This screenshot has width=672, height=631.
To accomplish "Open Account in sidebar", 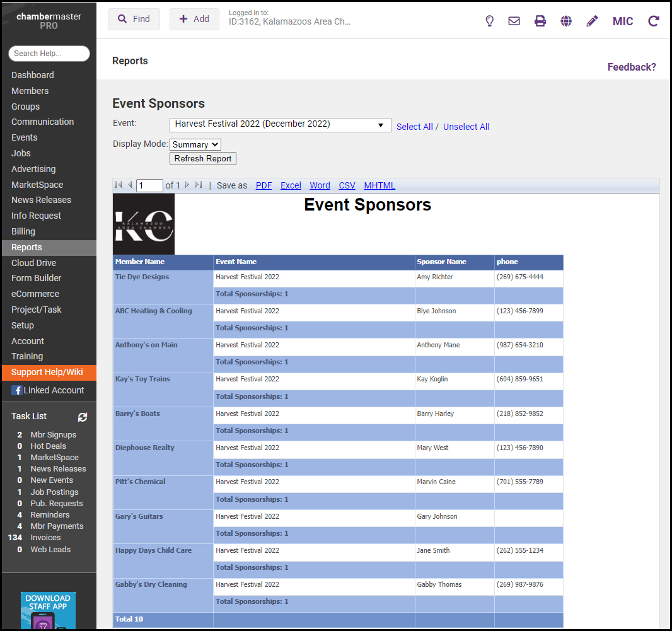I will tap(28, 341).
